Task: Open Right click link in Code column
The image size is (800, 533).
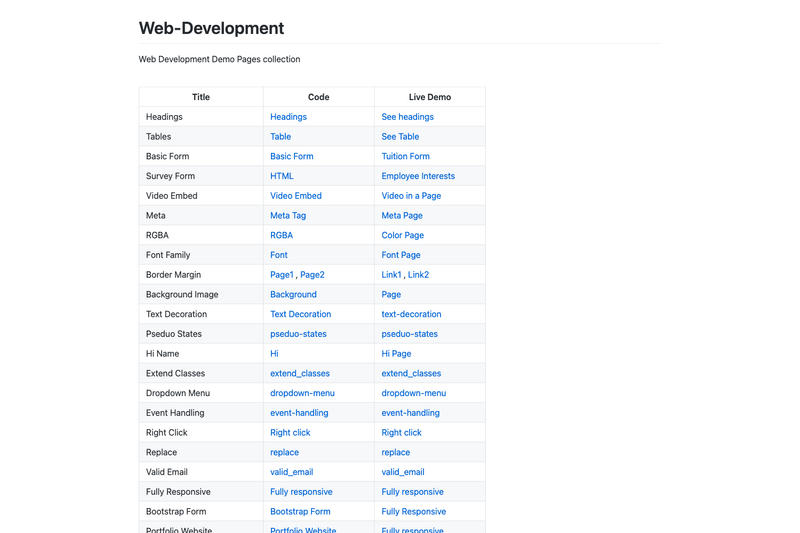Action: [290, 433]
